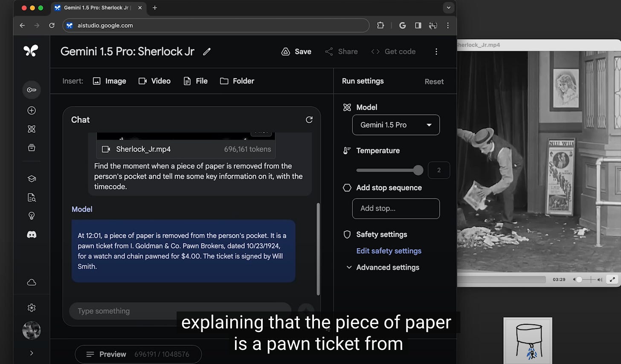
Task: Click the Preview token count pill
Action: coord(138,354)
